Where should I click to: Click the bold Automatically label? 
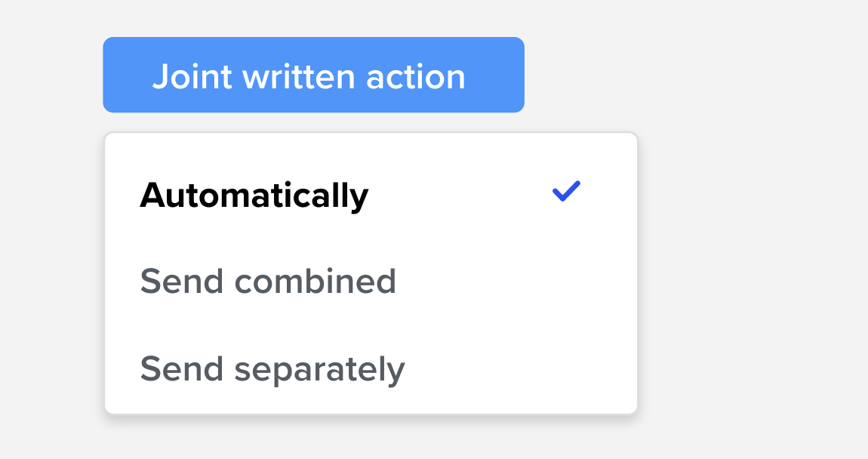click(x=254, y=196)
